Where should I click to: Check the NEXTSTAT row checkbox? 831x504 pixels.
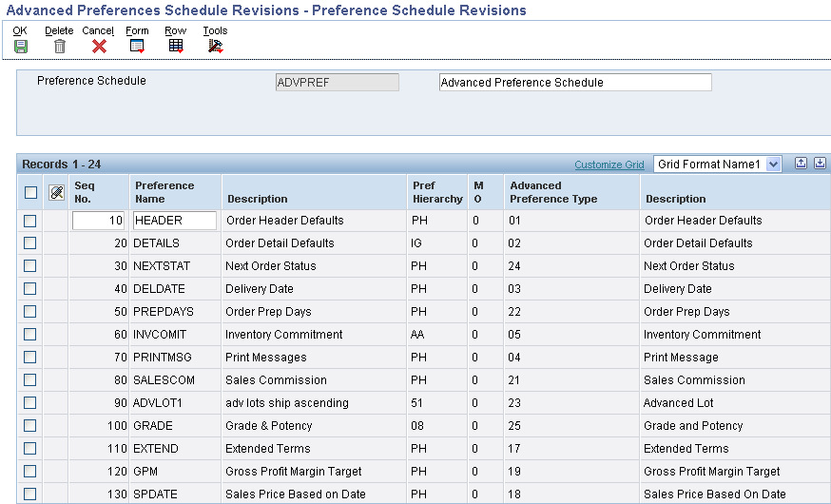(x=30, y=266)
